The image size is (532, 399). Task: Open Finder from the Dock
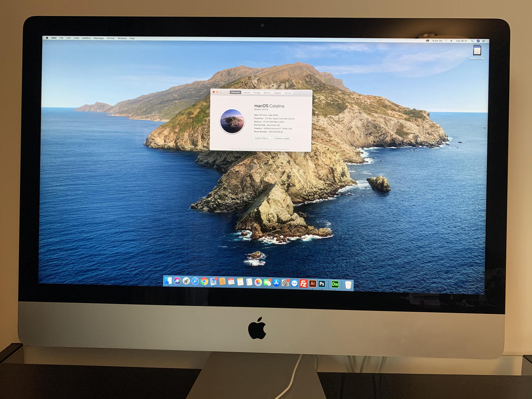(168, 281)
